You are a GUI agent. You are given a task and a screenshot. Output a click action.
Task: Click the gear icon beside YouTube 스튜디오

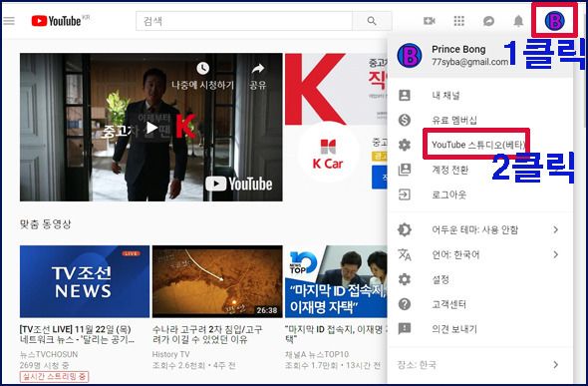tap(405, 145)
